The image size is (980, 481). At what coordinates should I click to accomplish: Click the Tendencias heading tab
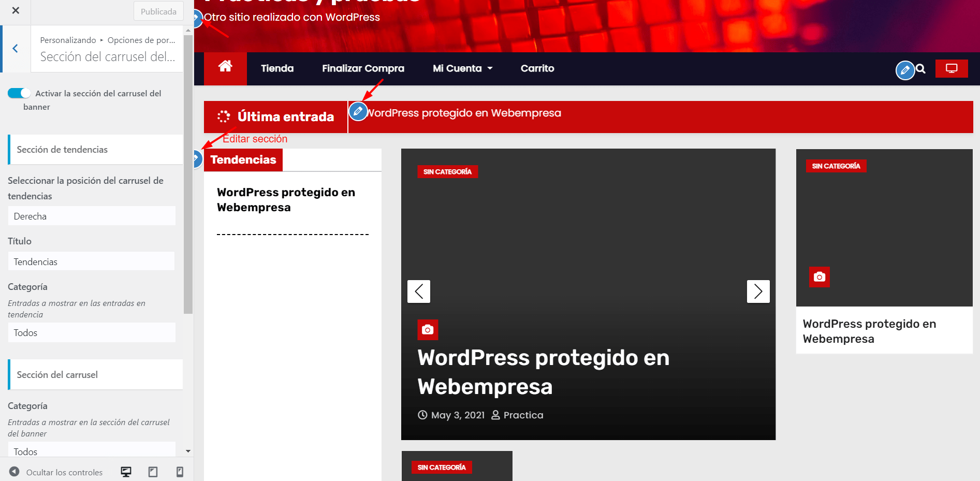click(x=243, y=159)
